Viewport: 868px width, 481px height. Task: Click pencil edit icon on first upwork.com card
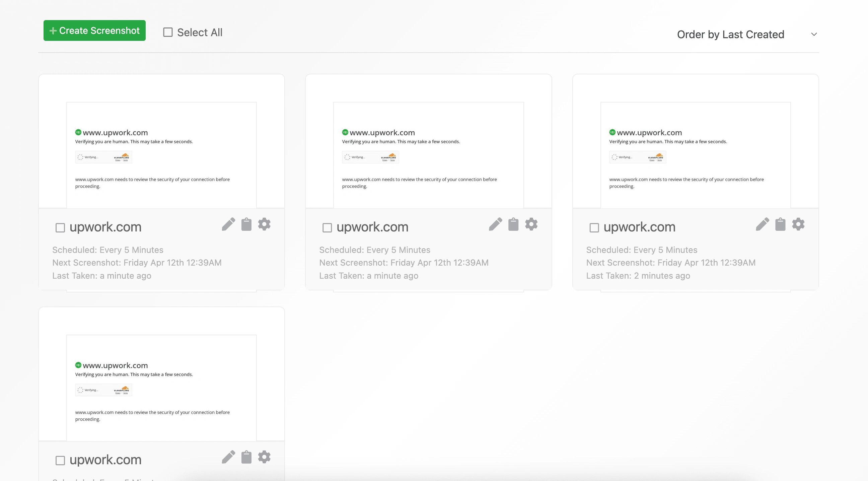click(228, 224)
